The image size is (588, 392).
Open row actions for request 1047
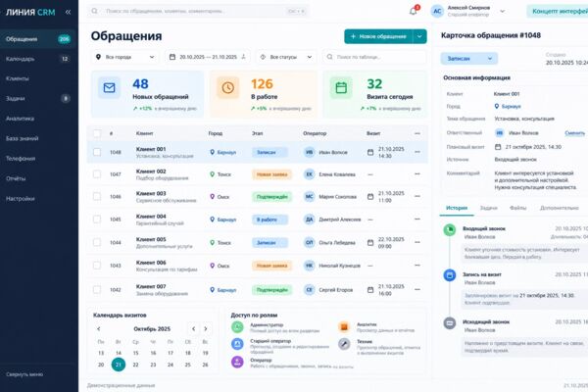(417, 174)
